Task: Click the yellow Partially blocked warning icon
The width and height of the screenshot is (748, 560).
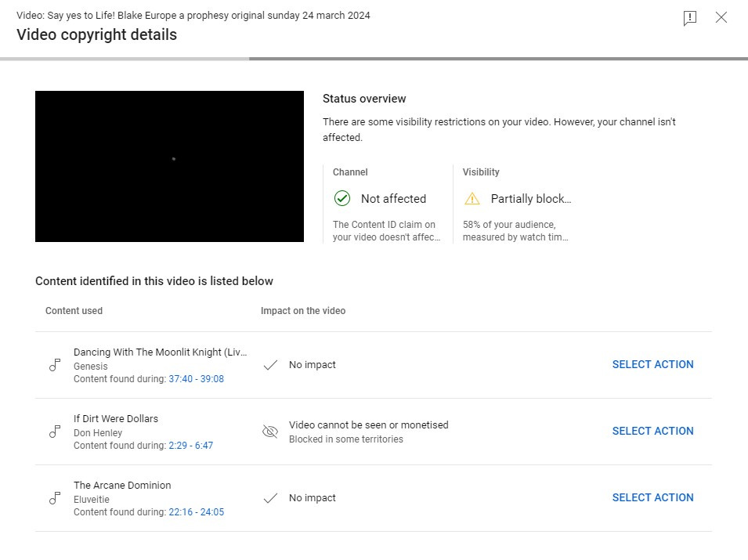Action: [x=472, y=198]
